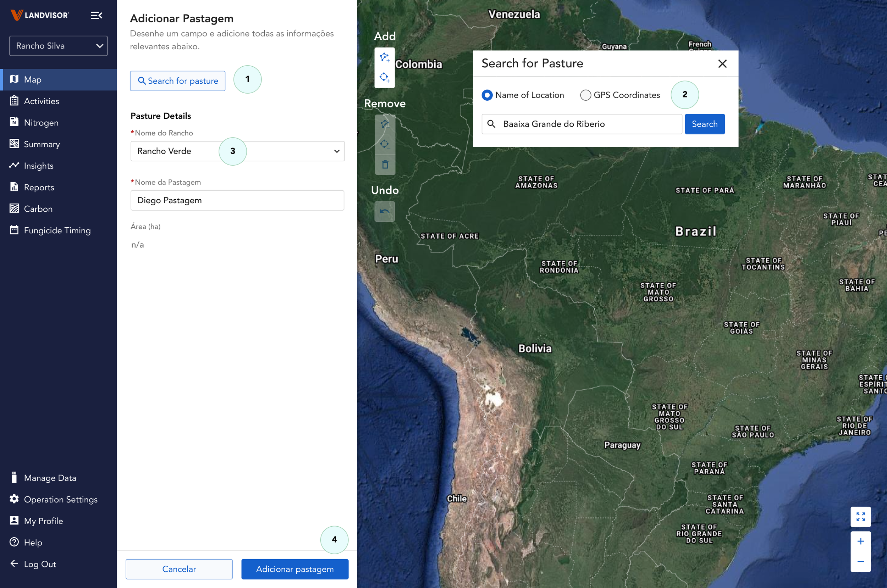Zoom out on the map
Image resolution: width=887 pixels, height=588 pixels.
[860, 561]
